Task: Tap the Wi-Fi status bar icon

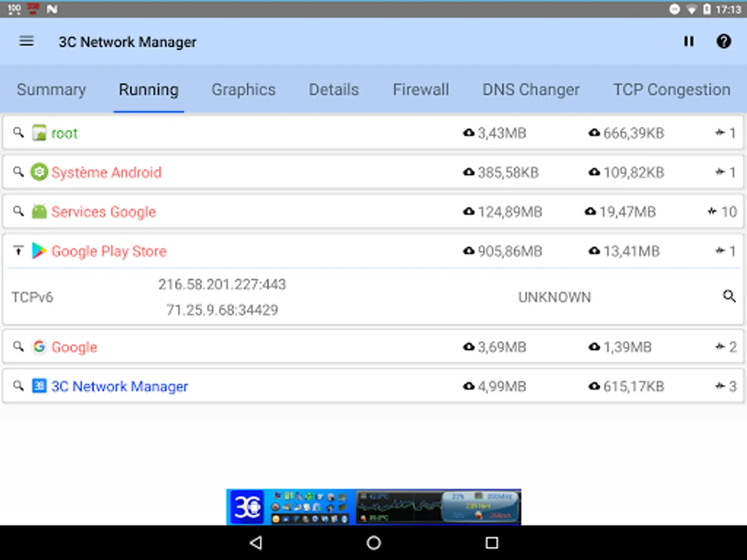Action: click(692, 9)
